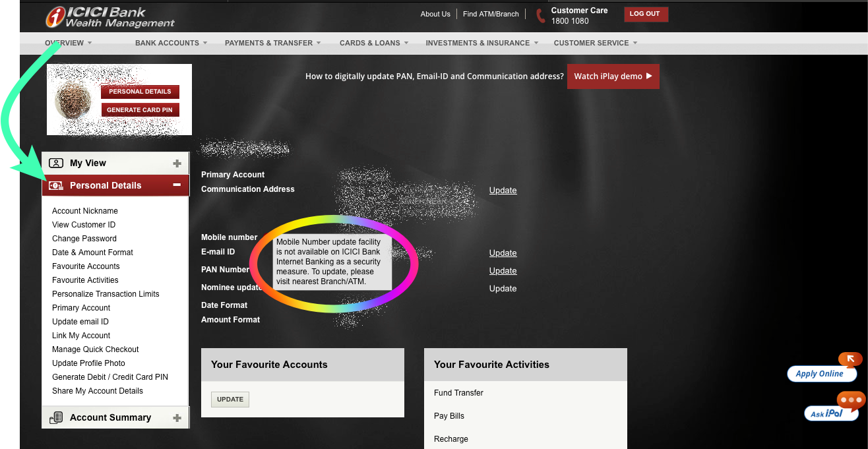
Task: Open Manage Quick Checkout option
Action: click(96, 349)
